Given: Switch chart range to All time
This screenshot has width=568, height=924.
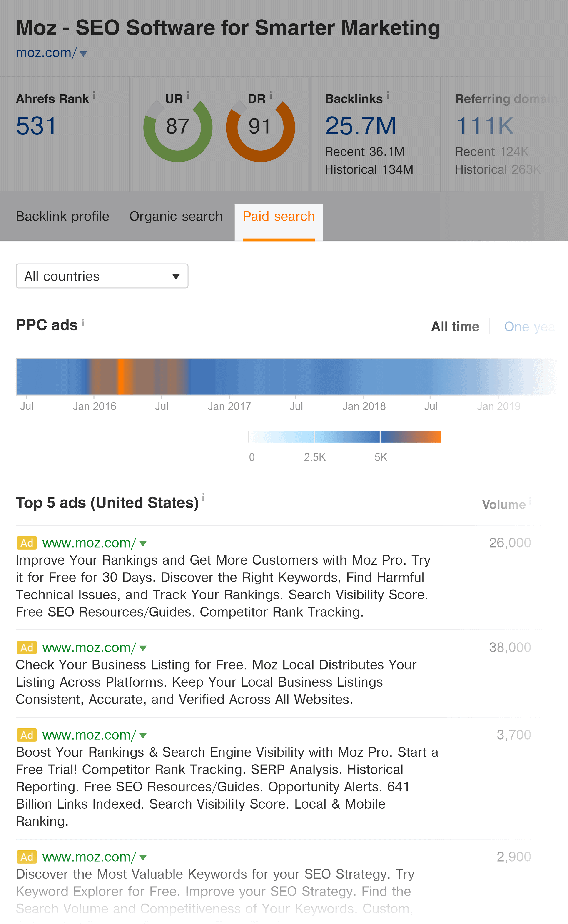Looking at the screenshot, I should pyautogui.click(x=455, y=326).
